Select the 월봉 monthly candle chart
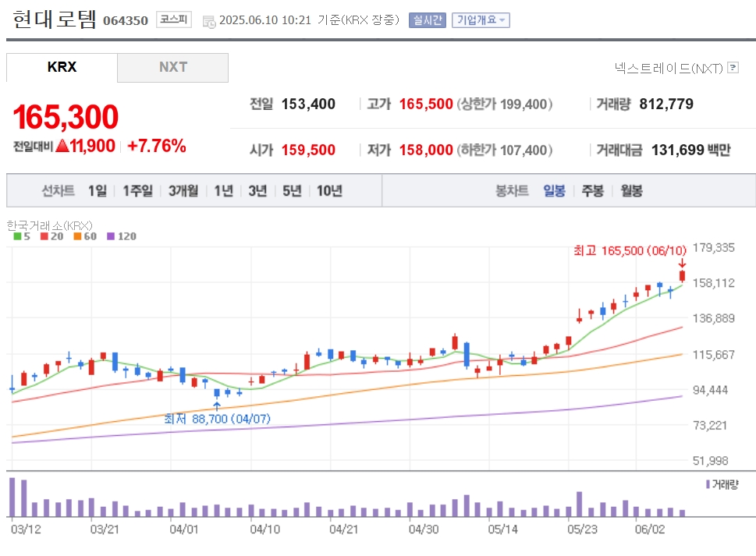 tap(632, 191)
